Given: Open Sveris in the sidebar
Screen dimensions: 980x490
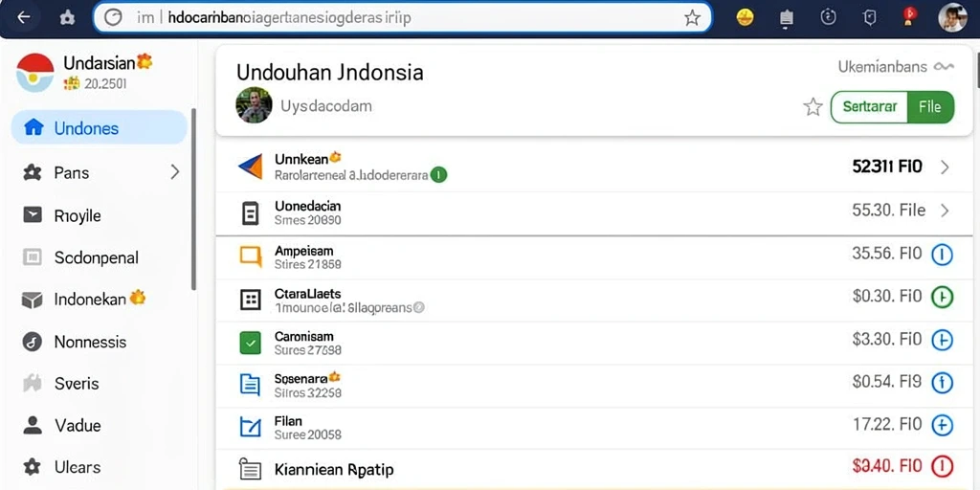Looking at the screenshot, I should (x=100, y=384).
